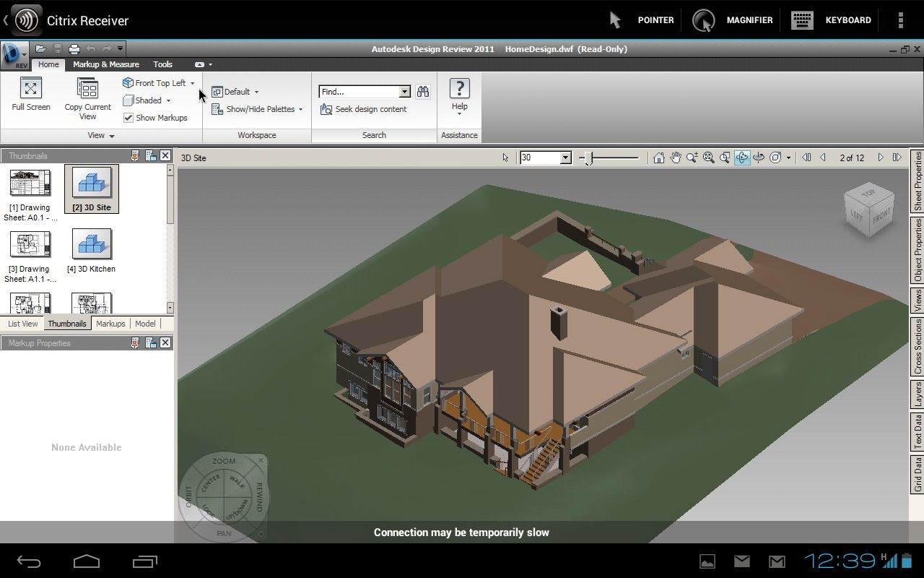
Task: Go to the last sheet
Action: (x=897, y=158)
